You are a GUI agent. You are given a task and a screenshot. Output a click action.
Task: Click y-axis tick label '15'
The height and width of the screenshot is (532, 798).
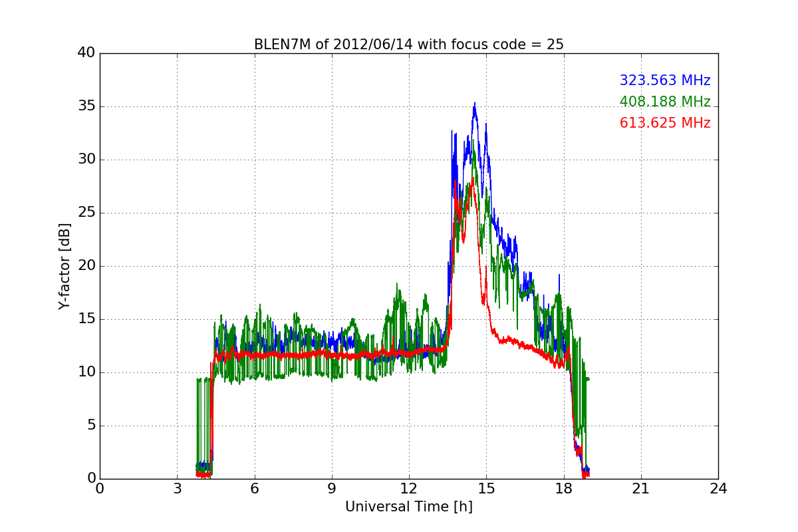click(x=86, y=319)
